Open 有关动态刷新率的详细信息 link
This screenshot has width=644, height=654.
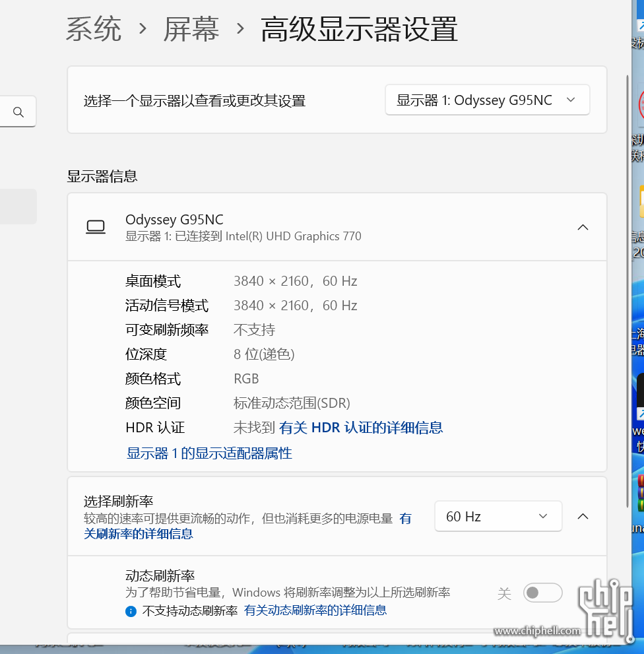[x=315, y=610]
